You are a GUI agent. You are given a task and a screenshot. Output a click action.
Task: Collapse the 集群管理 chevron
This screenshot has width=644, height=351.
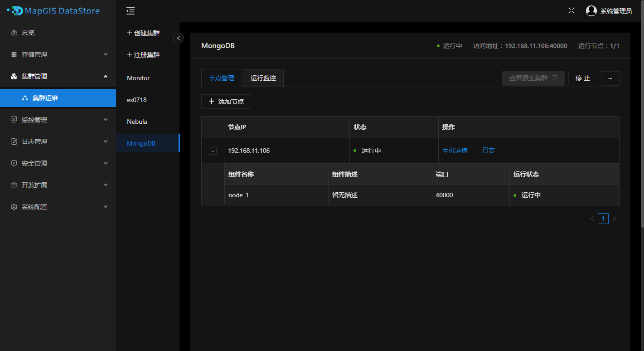click(x=106, y=76)
